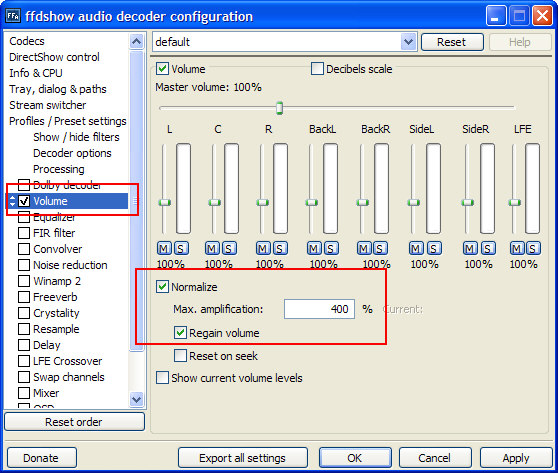Mute the L channel with M button
Image resolution: width=558 pixels, height=473 pixels.
(164, 248)
